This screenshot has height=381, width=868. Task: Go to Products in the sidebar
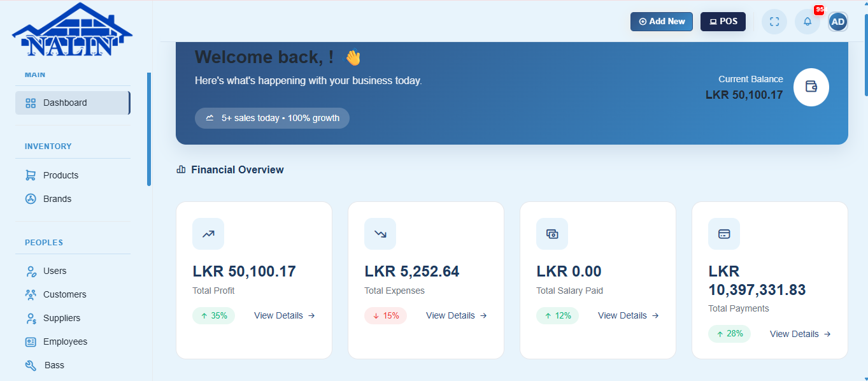click(73, 175)
